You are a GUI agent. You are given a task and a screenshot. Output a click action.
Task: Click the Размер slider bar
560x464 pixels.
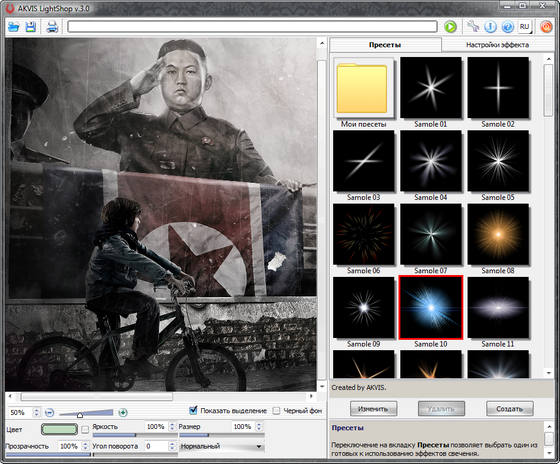coord(221,435)
